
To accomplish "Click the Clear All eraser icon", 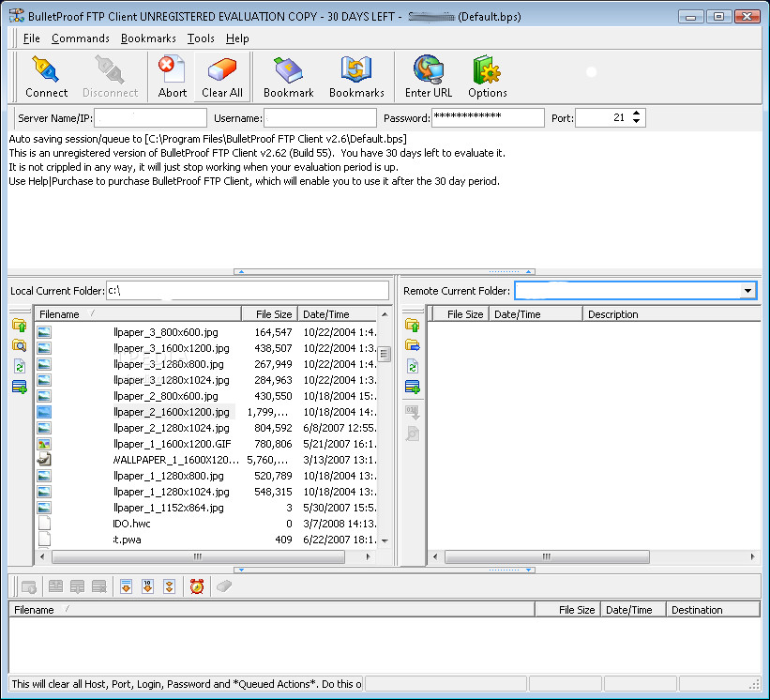I will click(x=222, y=68).
